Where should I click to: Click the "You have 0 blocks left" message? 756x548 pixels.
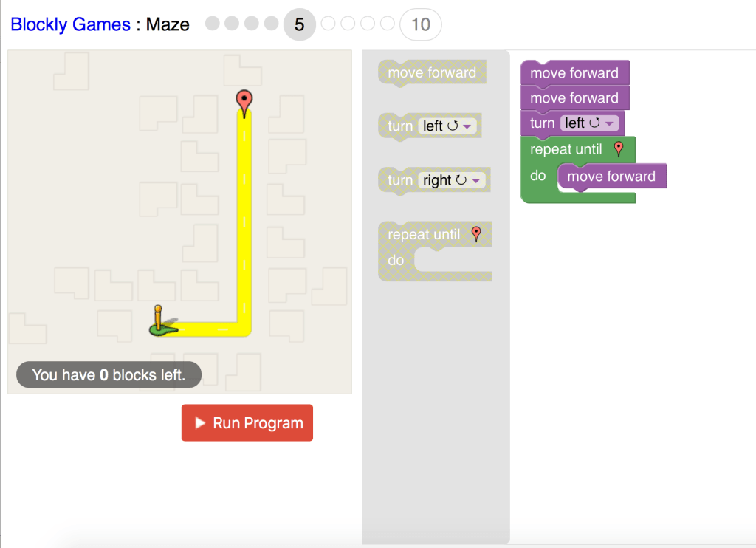tap(109, 375)
